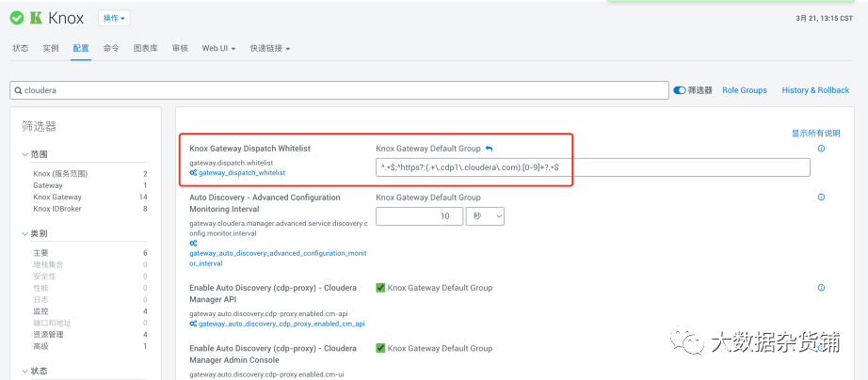The height and width of the screenshot is (380, 868).
Task: Open gateway_auto_discovery_cdp_proxy_enabled_cm_api link
Action: [x=281, y=324]
